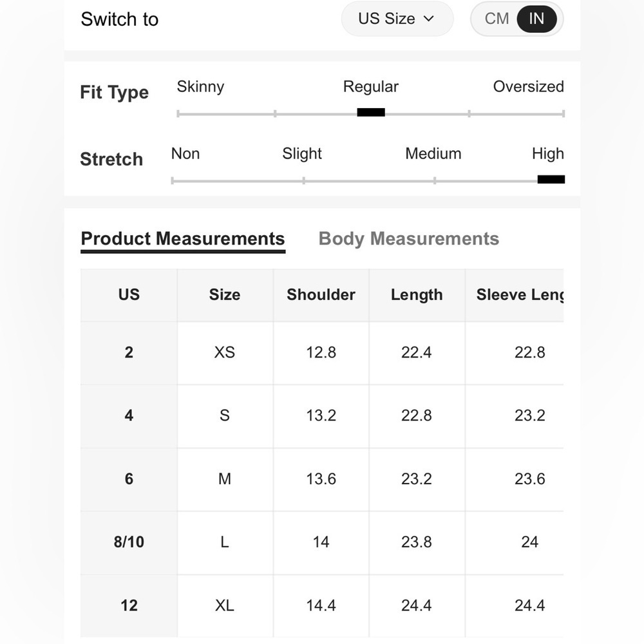Image resolution: width=644 pixels, height=644 pixels.
Task: Click the Shoulder column header
Action: pyautogui.click(x=321, y=295)
